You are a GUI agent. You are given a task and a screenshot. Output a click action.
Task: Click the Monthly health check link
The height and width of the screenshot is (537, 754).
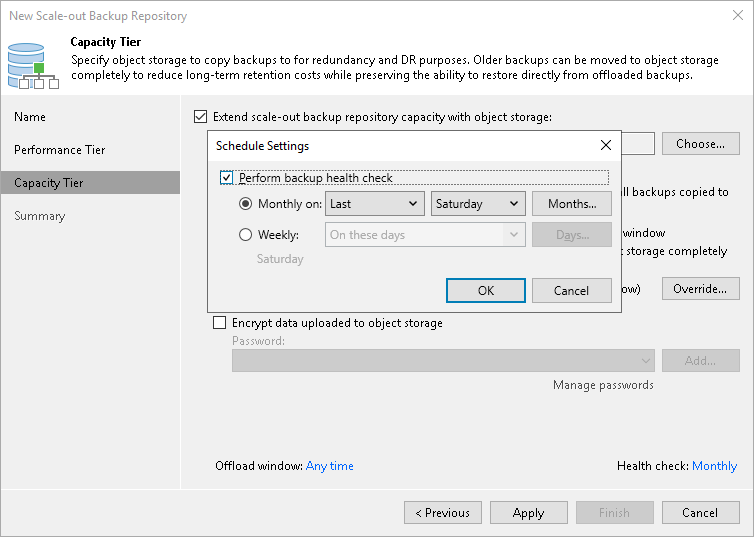pos(714,466)
